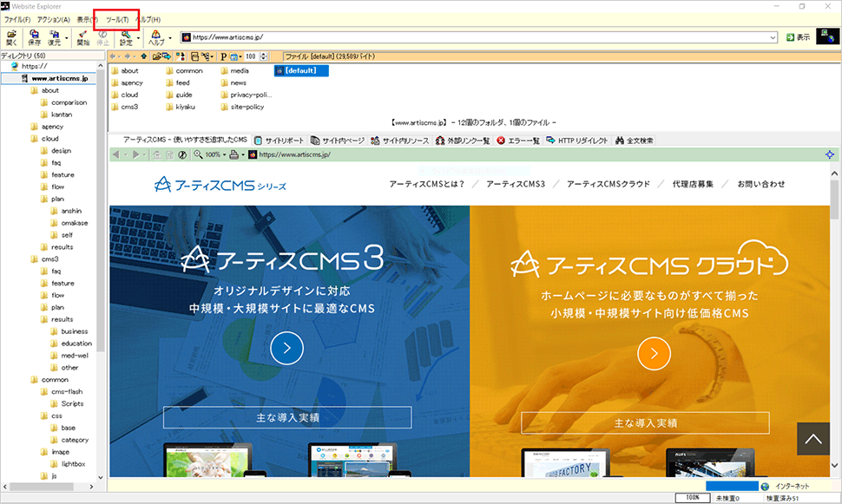Click the P icon in file list toolbar
The width and height of the screenshot is (842, 504).
tap(223, 56)
